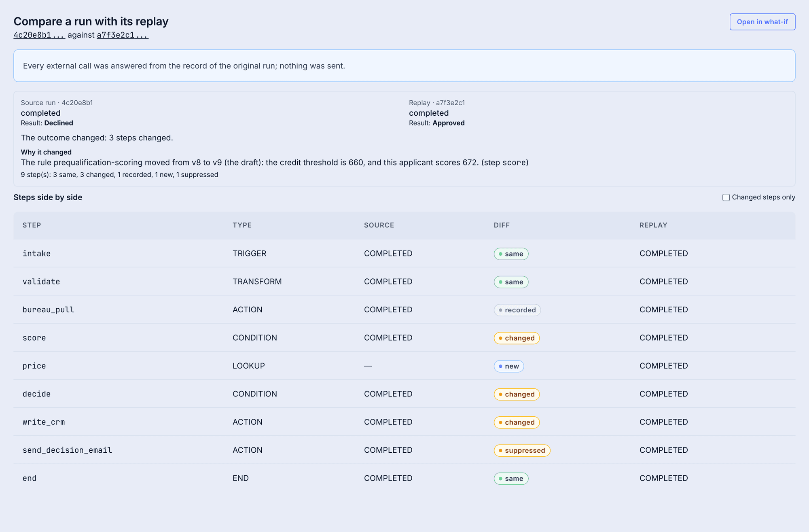Click the TRIGGER type cell
Image resolution: width=809 pixels, height=532 pixels.
[x=250, y=254]
